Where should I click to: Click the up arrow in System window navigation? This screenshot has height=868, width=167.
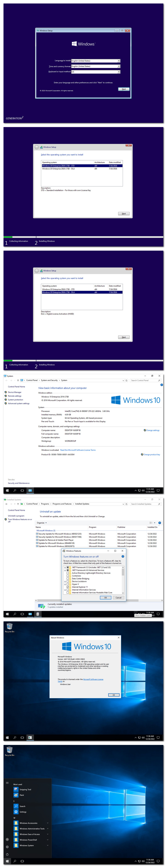tap(18, 380)
